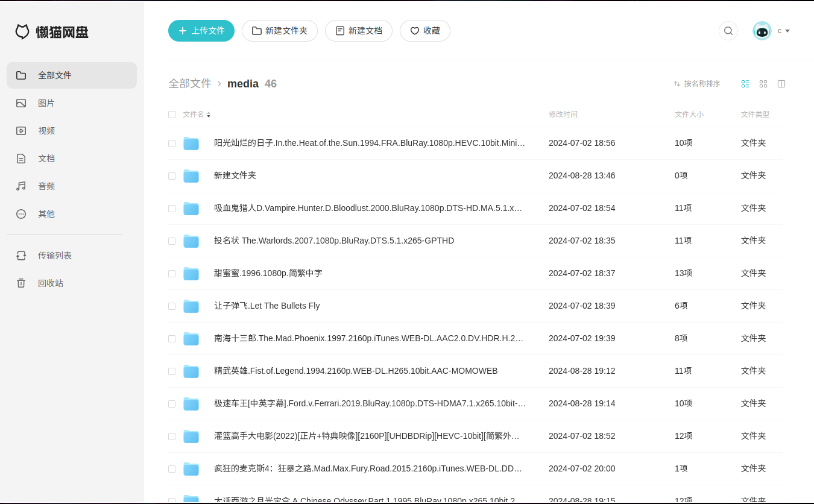Open the search magnifier icon

click(x=728, y=31)
